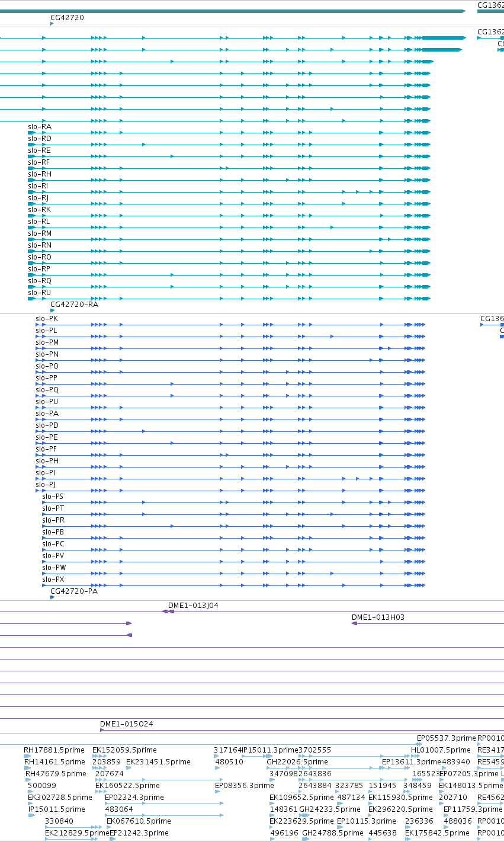Select the slo-PJ protein label
The width and height of the screenshot is (504, 842).
point(46,485)
